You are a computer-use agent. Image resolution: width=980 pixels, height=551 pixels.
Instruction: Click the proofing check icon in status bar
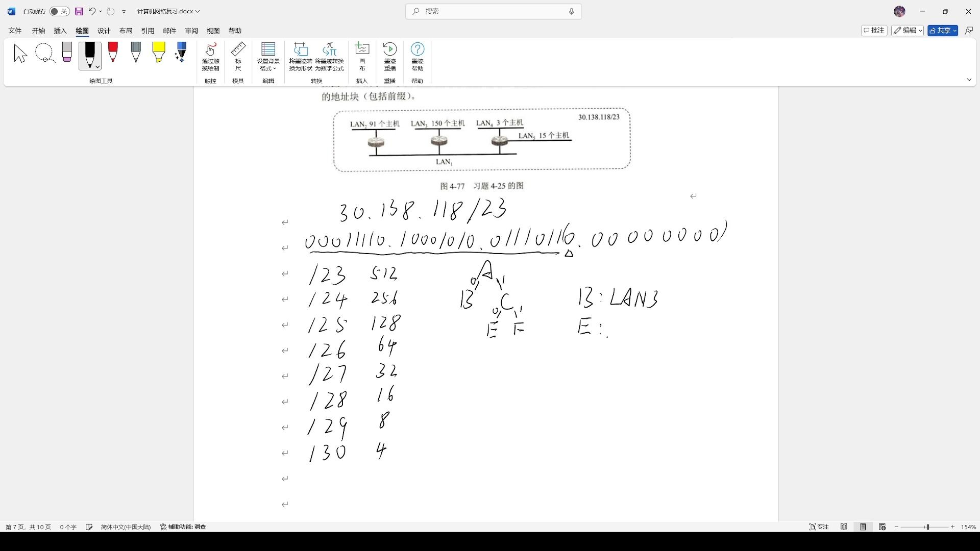pyautogui.click(x=89, y=527)
